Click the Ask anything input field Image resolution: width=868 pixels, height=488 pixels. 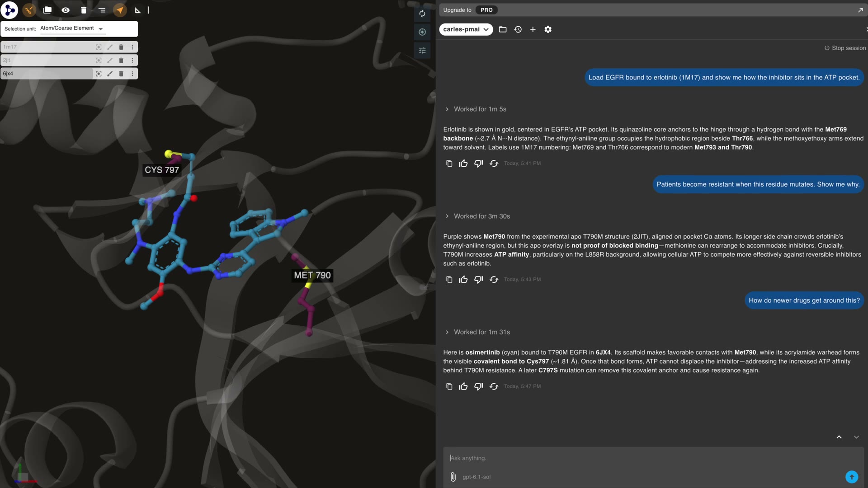point(653,458)
